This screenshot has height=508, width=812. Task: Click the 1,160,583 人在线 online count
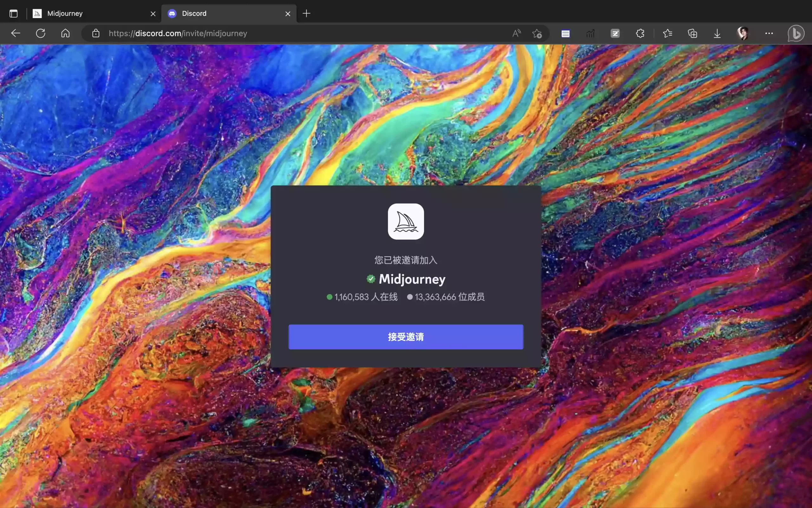(362, 297)
